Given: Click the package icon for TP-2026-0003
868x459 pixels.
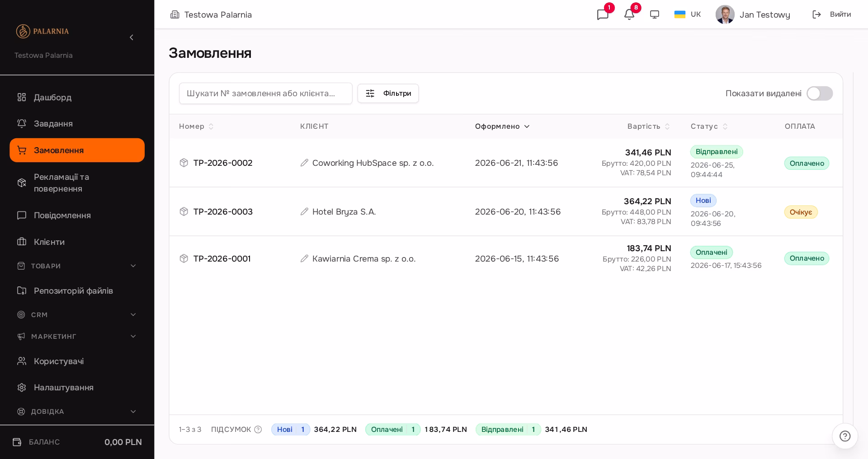Looking at the screenshot, I should tap(184, 211).
